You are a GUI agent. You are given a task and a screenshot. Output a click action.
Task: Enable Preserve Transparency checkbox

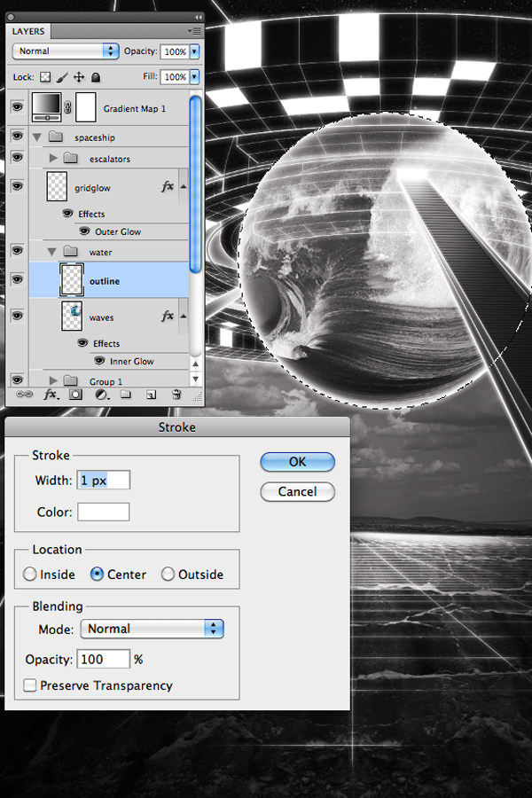tap(29, 685)
